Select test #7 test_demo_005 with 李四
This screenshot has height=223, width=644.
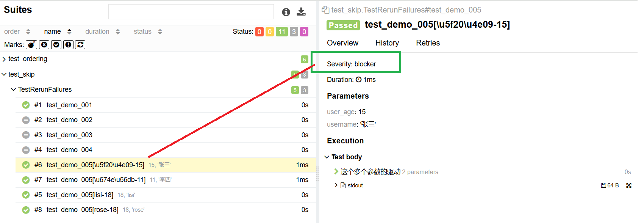coord(166,180)
